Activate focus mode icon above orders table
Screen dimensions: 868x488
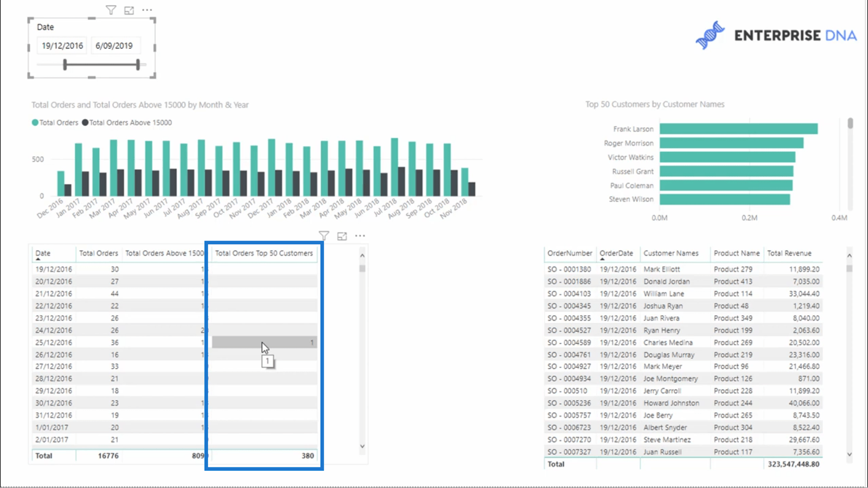click(342, 236)
